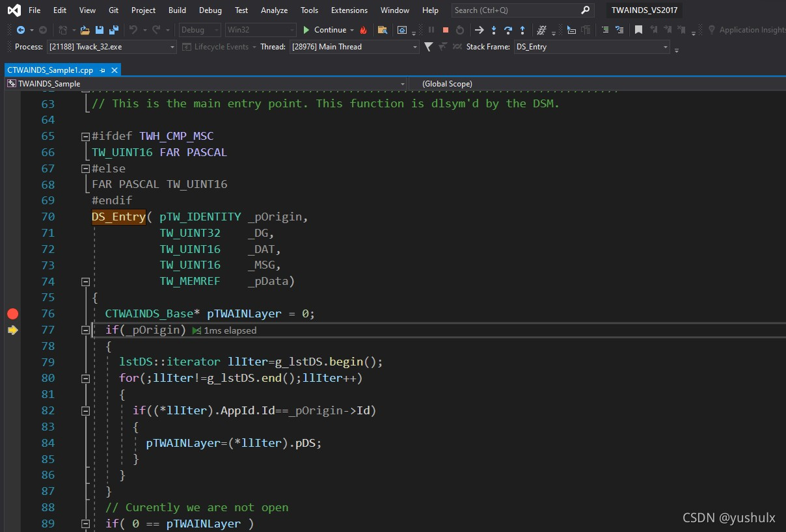Click the bookmark toggle icon
This screenshot has height=532, width=786.
click(638, 30)
